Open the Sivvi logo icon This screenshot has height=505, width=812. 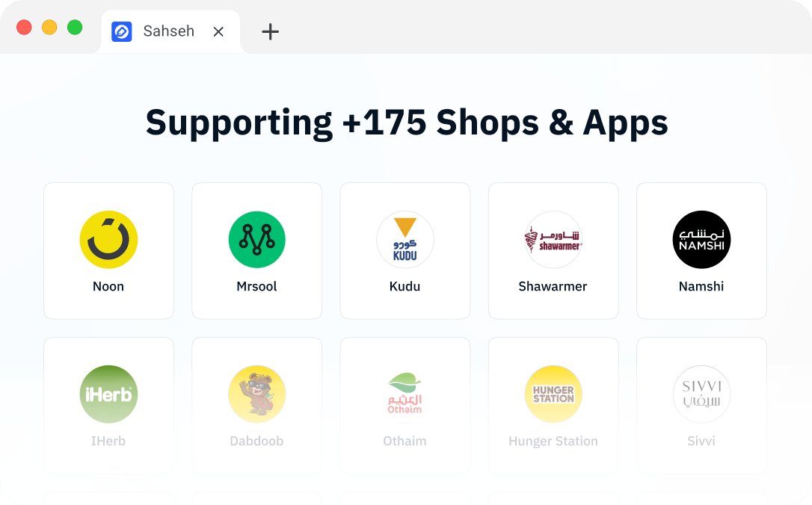(x=701, y=394)
